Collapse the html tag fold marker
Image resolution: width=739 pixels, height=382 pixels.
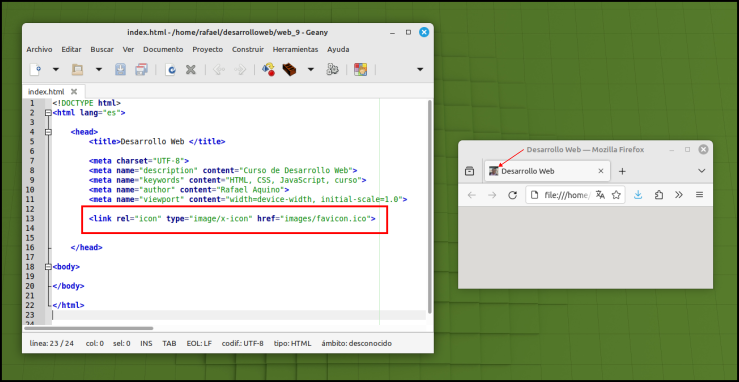[48, 113]
